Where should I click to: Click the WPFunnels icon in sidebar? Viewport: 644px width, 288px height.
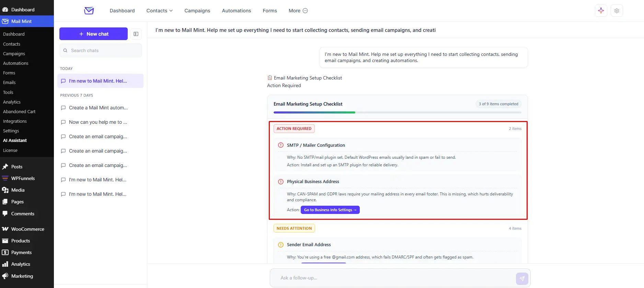click(x=5, y=178)
